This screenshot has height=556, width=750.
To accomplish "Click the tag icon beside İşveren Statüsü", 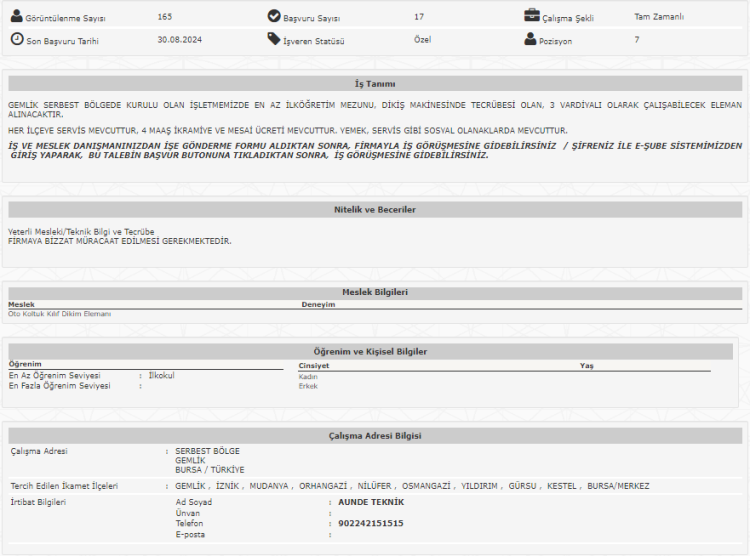I will 274,39.
